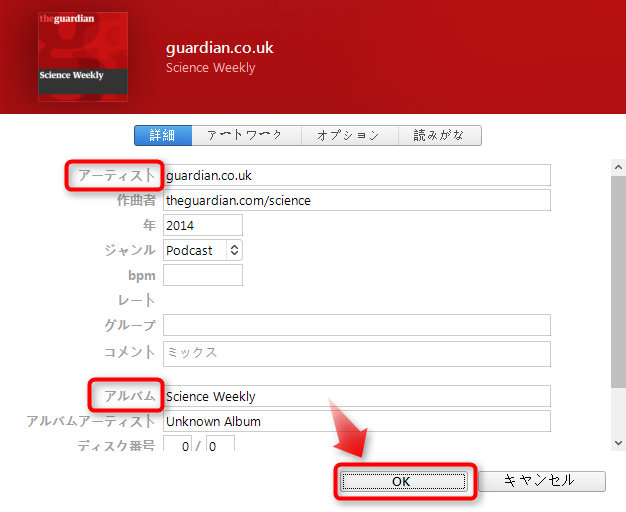
Task: Click the empty グループ field
Action: [x=357, y=325]
